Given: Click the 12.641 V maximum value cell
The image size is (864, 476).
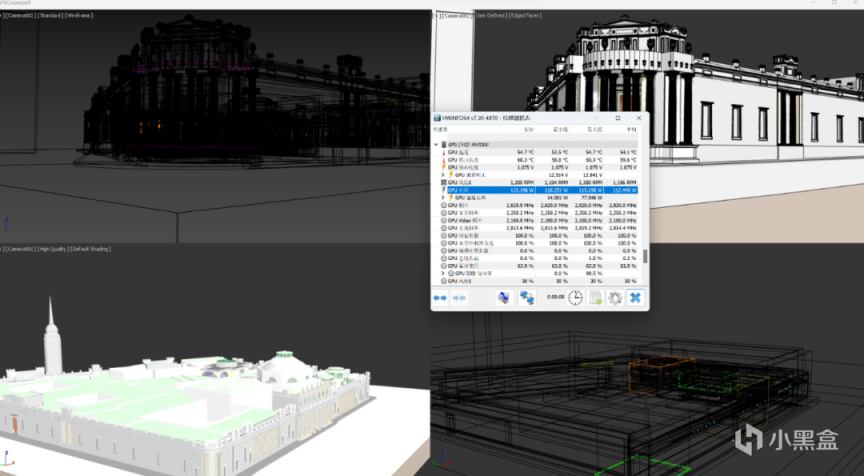Looking at the screenshot, I should click(x=592, y=175).
